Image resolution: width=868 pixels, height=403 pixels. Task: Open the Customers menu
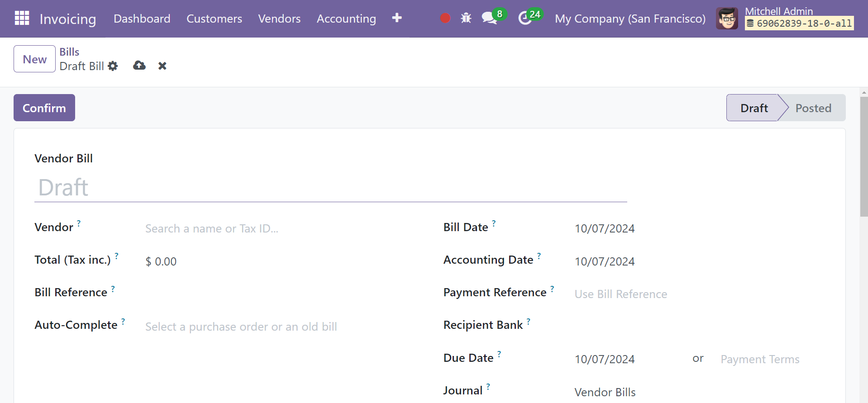(215, 19)
